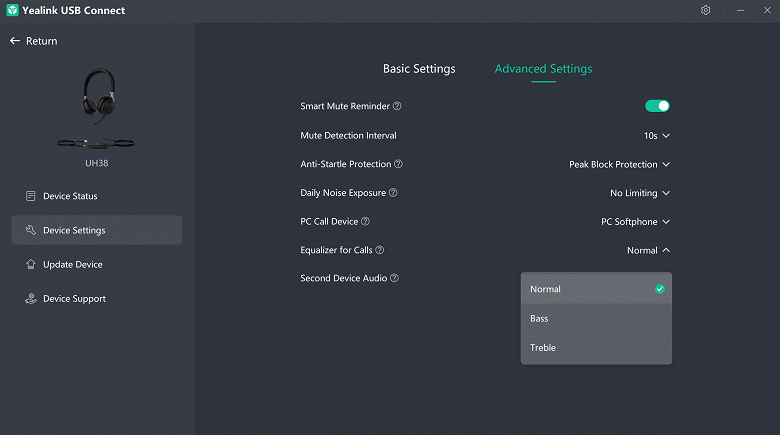Click the Second Device Audio help icon

point(394,278)
